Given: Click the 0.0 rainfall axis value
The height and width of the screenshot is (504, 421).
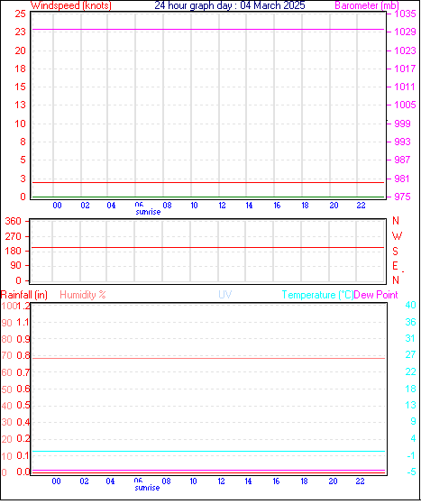Looking at the screenshot, I should [23, 472].
